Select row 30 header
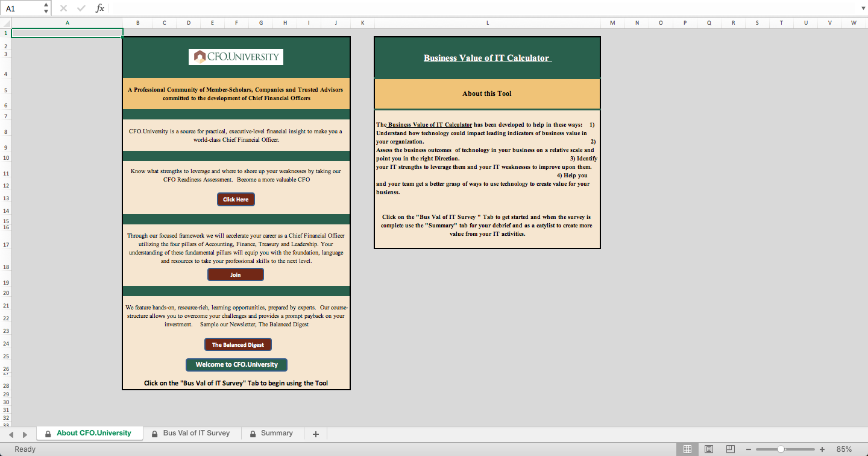The height and width of the screenshot is (456, 868). (5, 402)
